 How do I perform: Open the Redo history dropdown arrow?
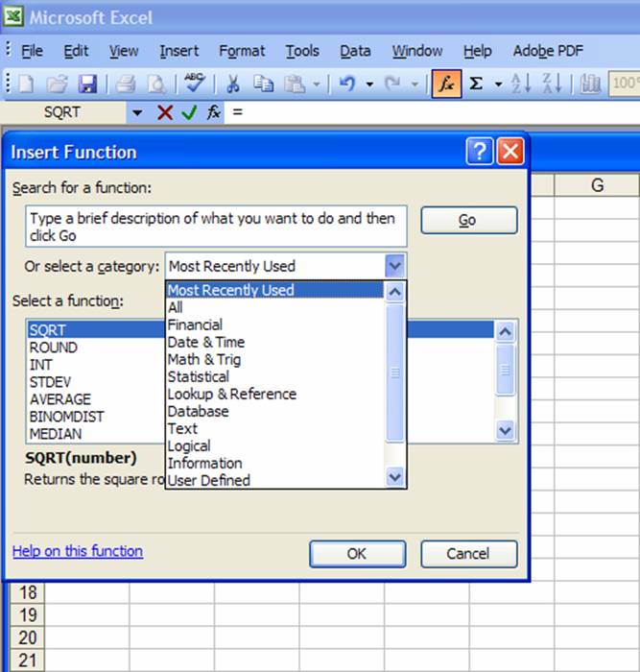point(415,84)
